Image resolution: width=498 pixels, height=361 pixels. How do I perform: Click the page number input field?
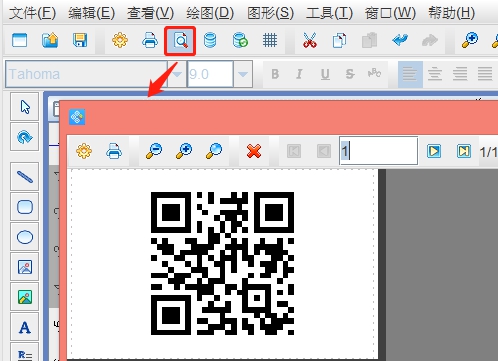tap(378, 151)
